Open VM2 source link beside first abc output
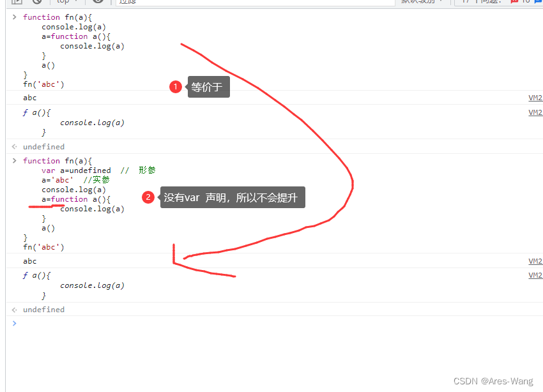Screen dimensions: 543x392 coord(535,98)
